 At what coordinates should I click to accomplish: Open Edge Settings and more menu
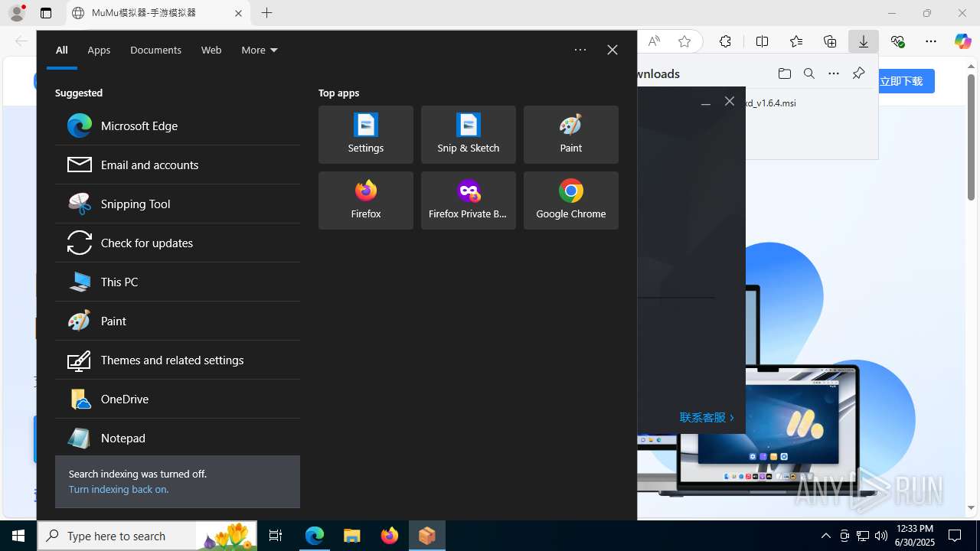pos(931,41)
